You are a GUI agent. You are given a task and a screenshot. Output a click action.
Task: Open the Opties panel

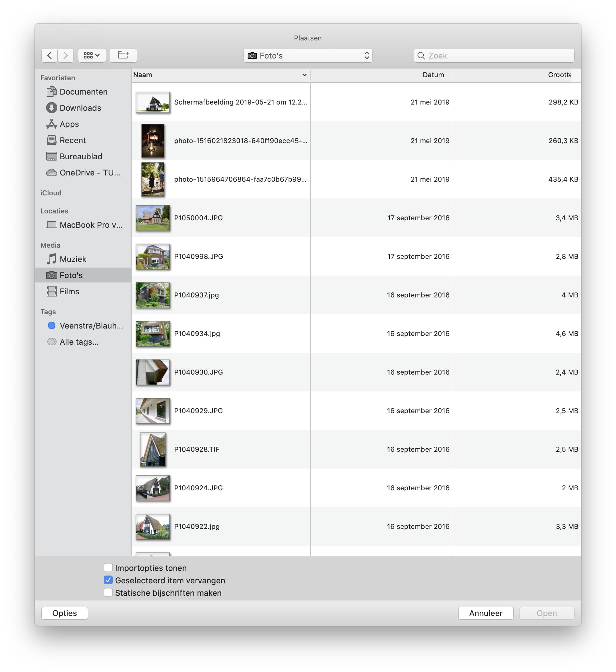pos(64,613)
